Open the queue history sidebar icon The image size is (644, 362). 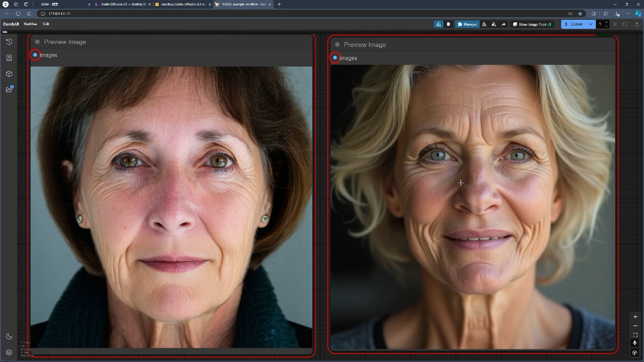click(x=9, y=42)
